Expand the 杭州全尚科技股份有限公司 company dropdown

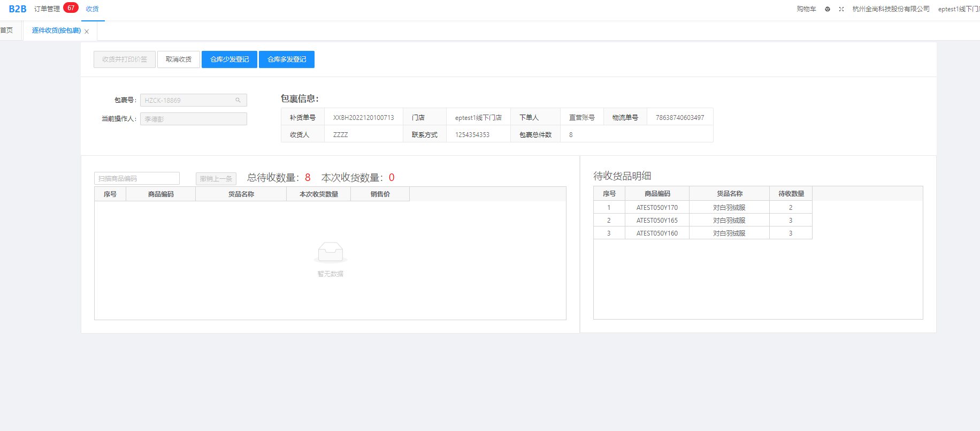tap(891, 9)
